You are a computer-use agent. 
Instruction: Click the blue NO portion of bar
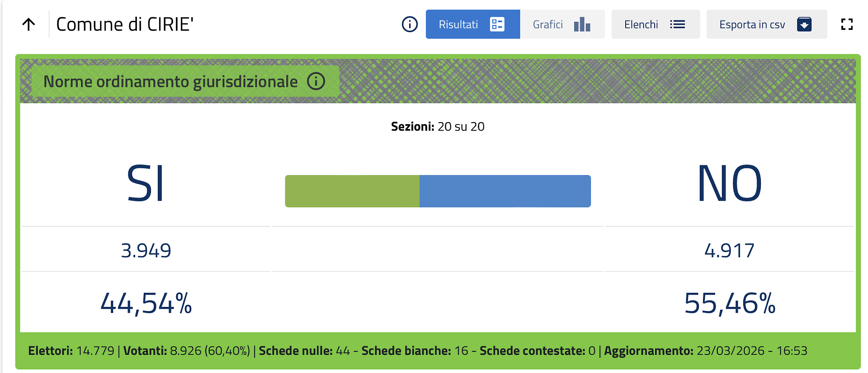[x=505, y=191]
